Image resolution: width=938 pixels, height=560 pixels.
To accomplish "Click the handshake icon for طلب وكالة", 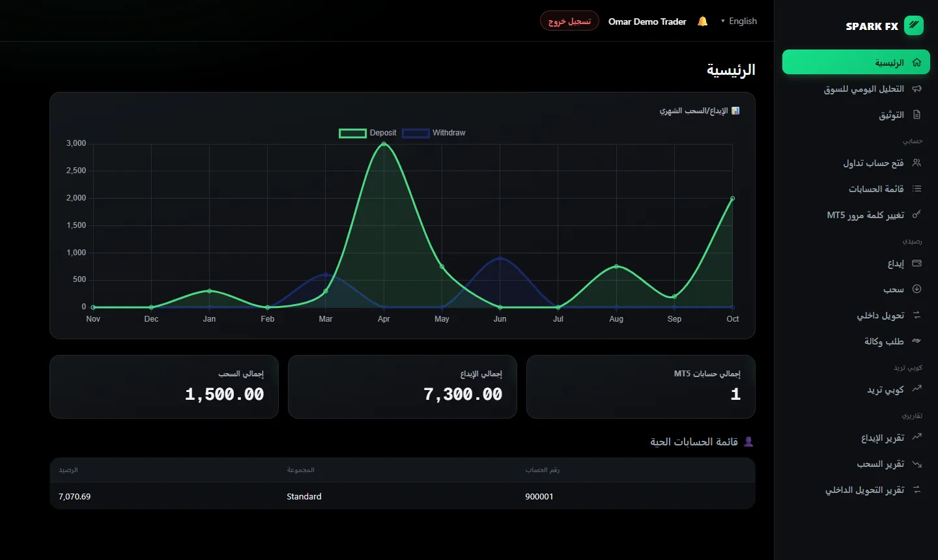I will click(917, 341).
